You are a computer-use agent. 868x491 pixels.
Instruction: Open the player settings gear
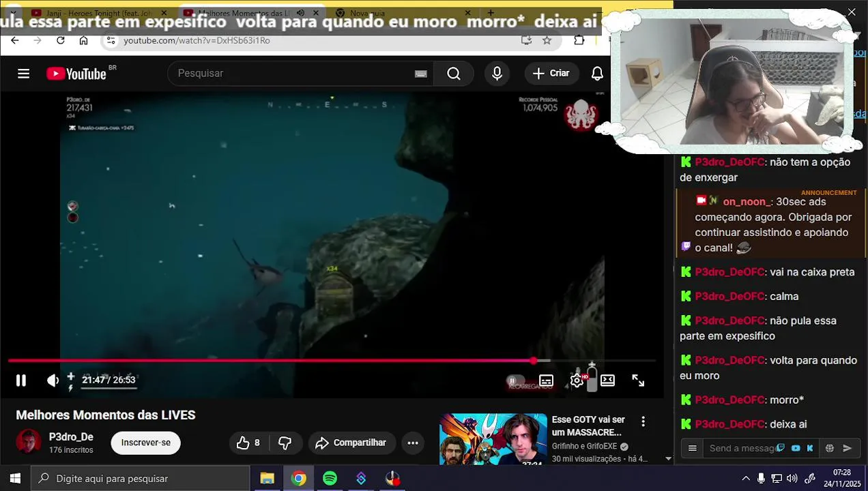pos(577,381)
